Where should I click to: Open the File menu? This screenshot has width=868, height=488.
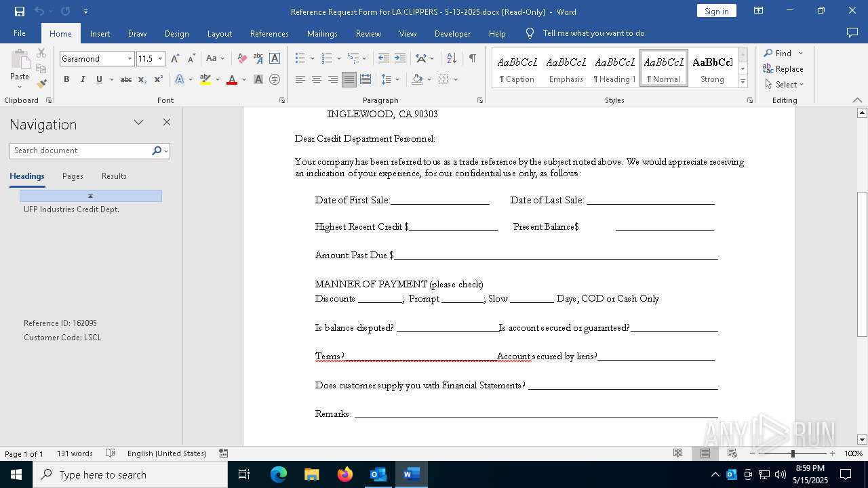point(20,33)
